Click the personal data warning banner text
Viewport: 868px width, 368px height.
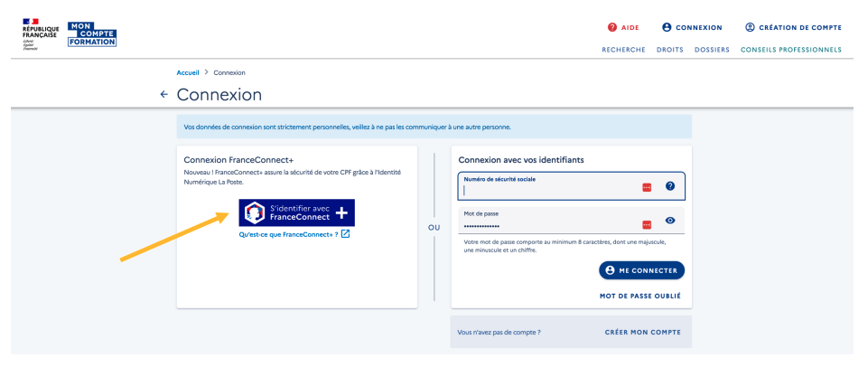pyautogui.click(x=347, y=127)
